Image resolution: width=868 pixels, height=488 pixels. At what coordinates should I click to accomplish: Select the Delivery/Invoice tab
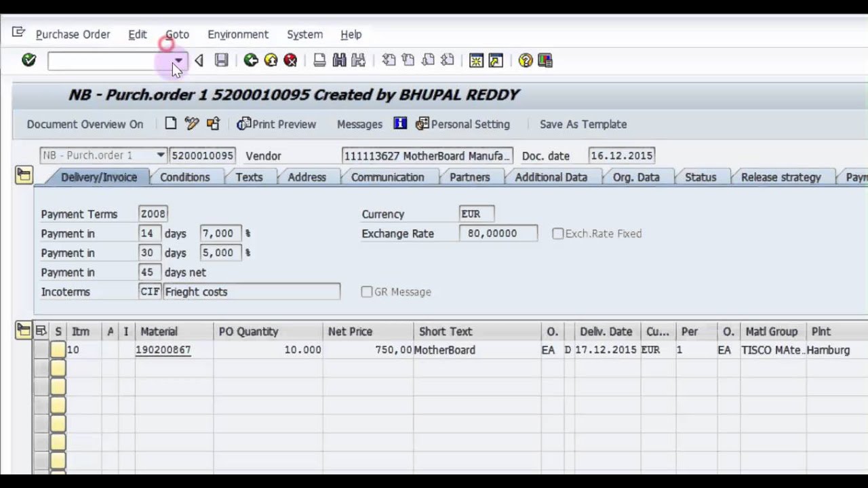point(99,177)
